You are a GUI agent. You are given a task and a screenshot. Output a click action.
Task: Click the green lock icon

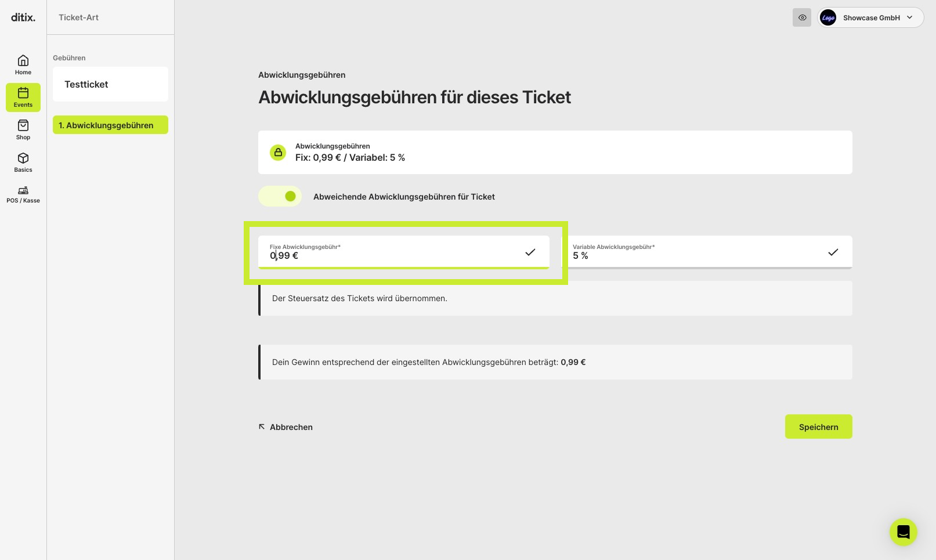(x=278, y=152)
